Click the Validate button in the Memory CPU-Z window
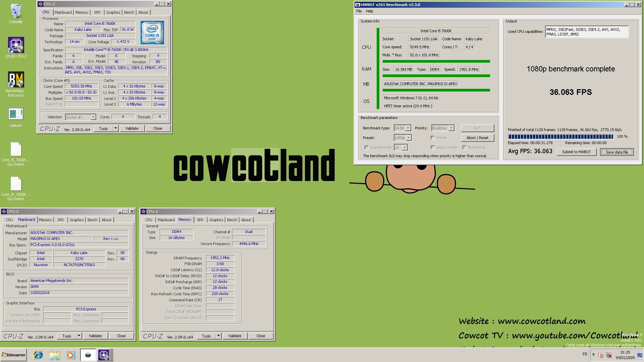644x362 pixels. coord(235,336)
